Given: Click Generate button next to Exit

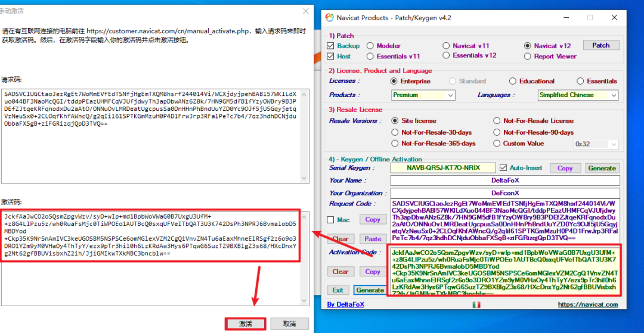Looking at the screenshot, I should 370,290.
